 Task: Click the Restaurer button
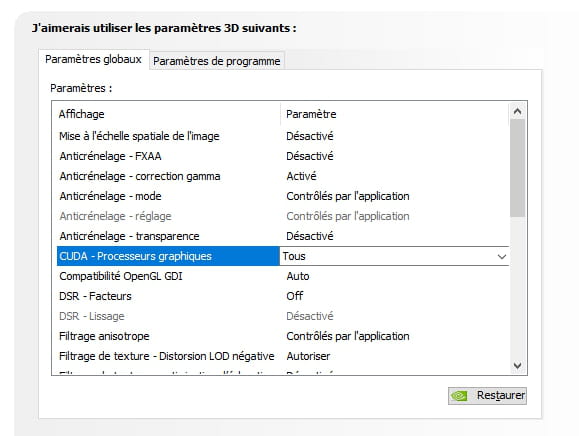[x=487, y=396]
